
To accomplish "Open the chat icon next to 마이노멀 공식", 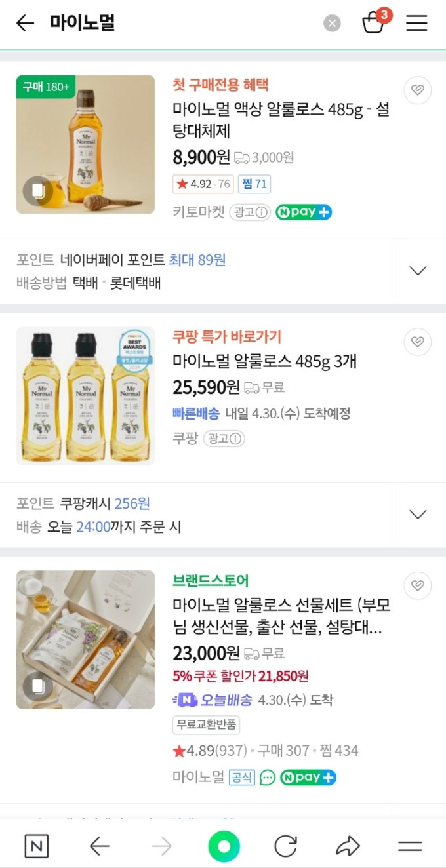I will pos(266,778).
